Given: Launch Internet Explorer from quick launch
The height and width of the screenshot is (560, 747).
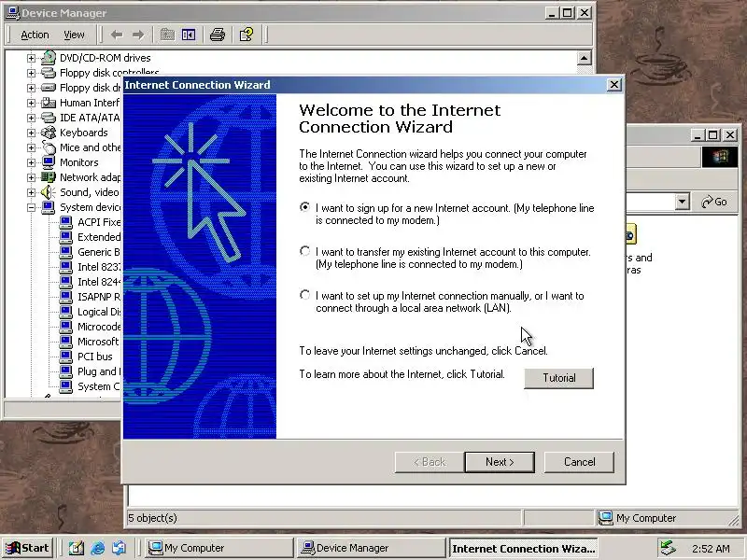Looking at the screenshot, I should pos(98,548).
